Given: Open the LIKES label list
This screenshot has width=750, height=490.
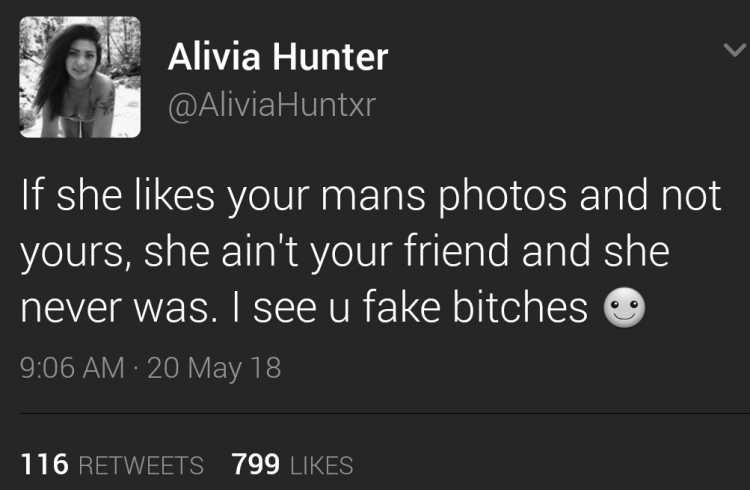Looking at the screenshot, I should pos(321,466).
